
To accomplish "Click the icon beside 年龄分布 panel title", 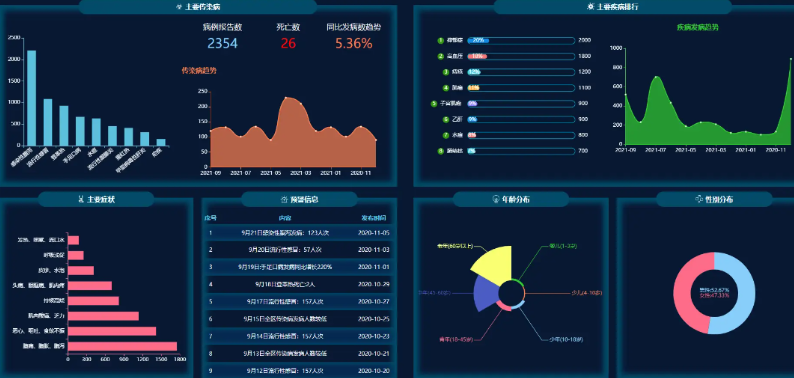I will click(496, 200).
